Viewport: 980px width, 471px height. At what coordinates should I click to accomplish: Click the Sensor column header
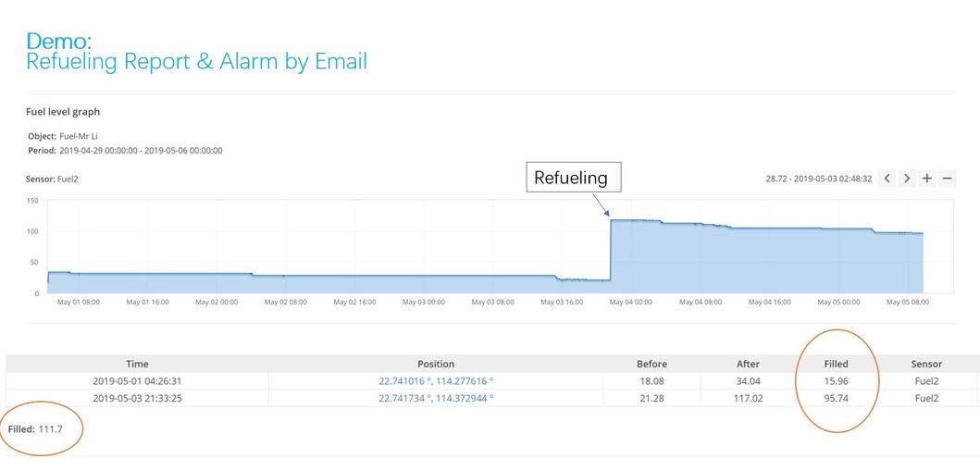tap(926, 364)
